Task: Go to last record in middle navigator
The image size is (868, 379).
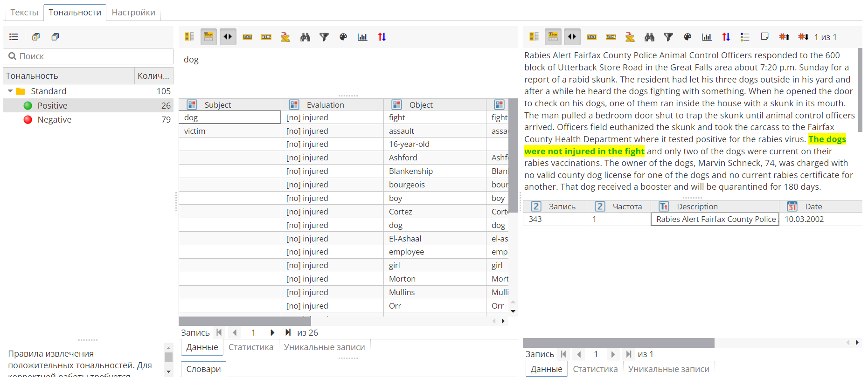Action: coord(288,332)
